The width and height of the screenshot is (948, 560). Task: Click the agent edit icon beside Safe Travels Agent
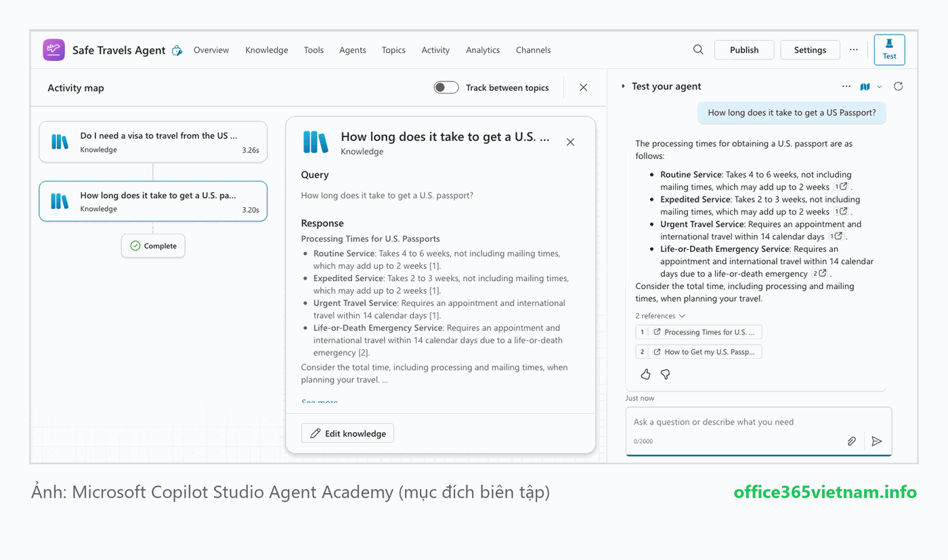coord(177,50)
